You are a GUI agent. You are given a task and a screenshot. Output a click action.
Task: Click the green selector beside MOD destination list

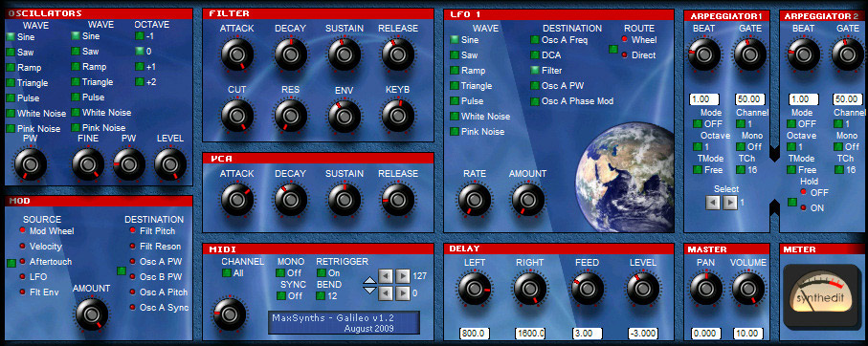tap(122, 270)
